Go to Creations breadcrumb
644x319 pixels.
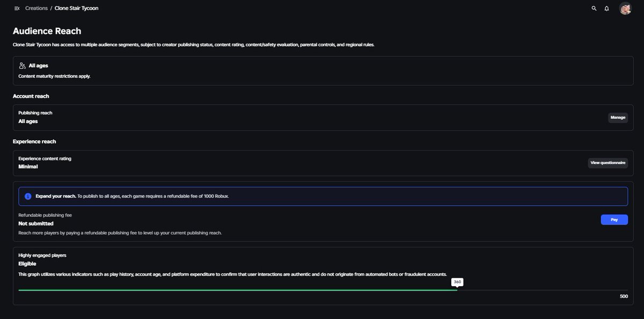(36, 9)
